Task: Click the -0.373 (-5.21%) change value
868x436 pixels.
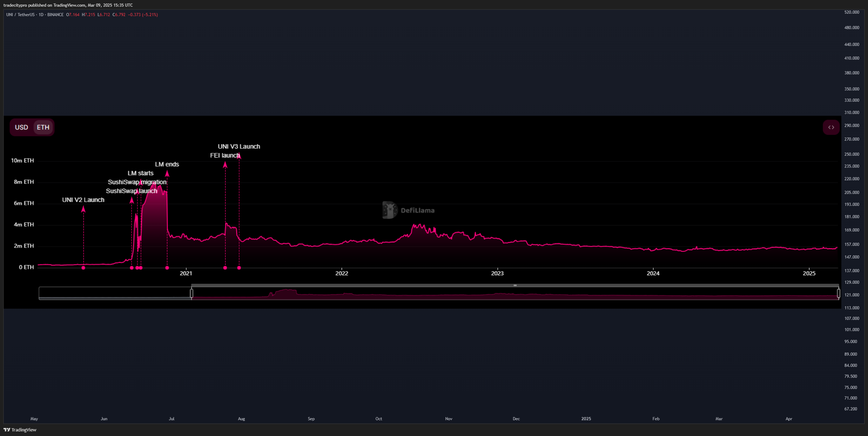Action: pyautogui.click(x=143, y=15)
